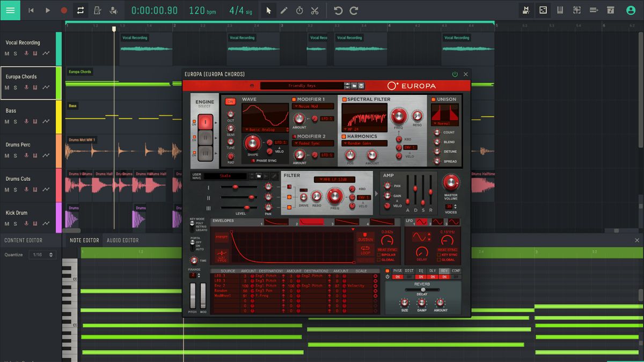This screenshot has height=362, width=644.
Task: Open the Quantize 1/16 dropdown
Action: (x=43, y=254)
